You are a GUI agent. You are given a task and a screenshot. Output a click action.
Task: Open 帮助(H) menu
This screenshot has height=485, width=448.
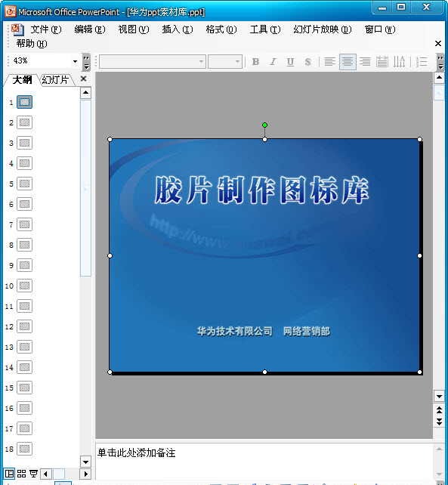point(32,44)
